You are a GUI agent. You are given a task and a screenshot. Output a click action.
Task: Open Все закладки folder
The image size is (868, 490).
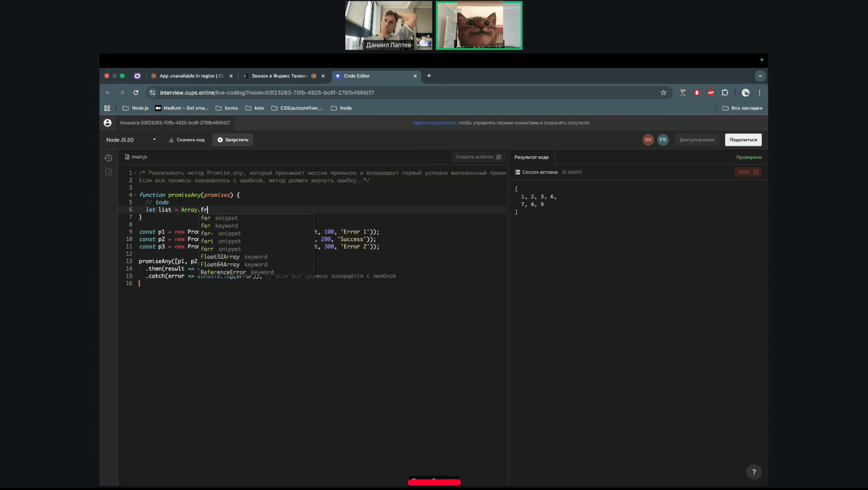(x=742, y=108)
